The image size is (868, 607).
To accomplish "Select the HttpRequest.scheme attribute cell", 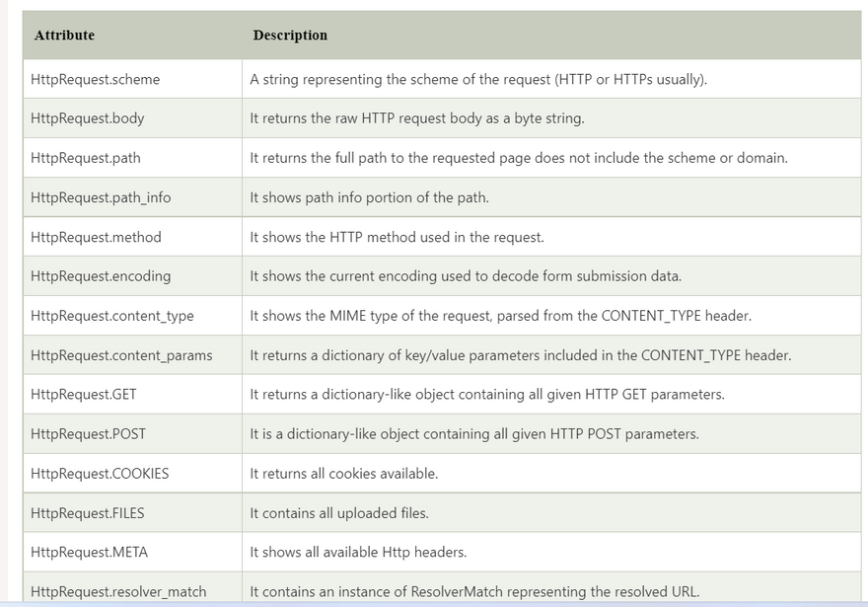I will (x=96, y=79).
